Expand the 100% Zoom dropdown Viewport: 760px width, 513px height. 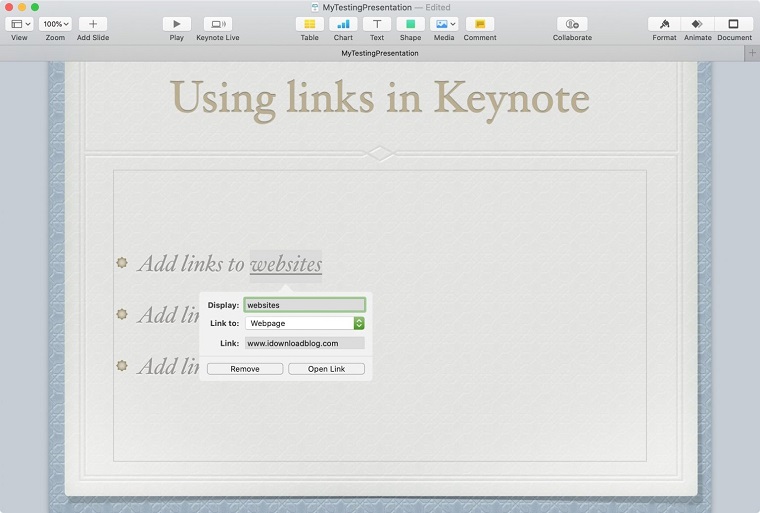(55, 24)
